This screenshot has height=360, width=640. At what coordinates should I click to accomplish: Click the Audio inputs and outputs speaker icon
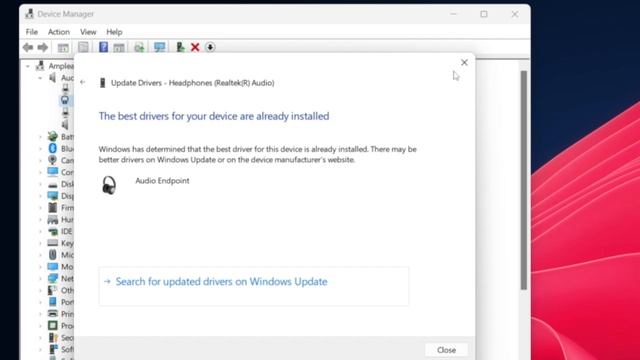pyautogui.click(x=53, y=78)
